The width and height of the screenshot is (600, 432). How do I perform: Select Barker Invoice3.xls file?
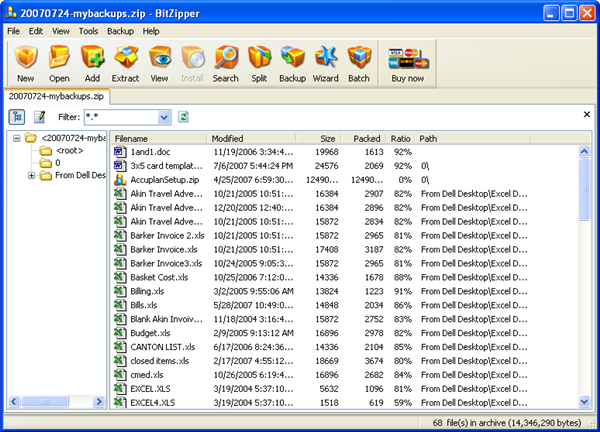click(x=345, y=263)
